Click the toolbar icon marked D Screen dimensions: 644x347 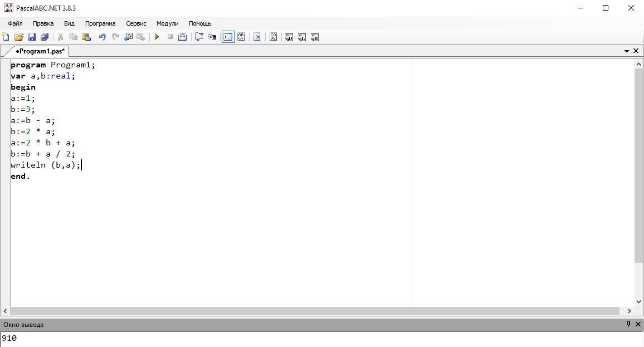289,37
